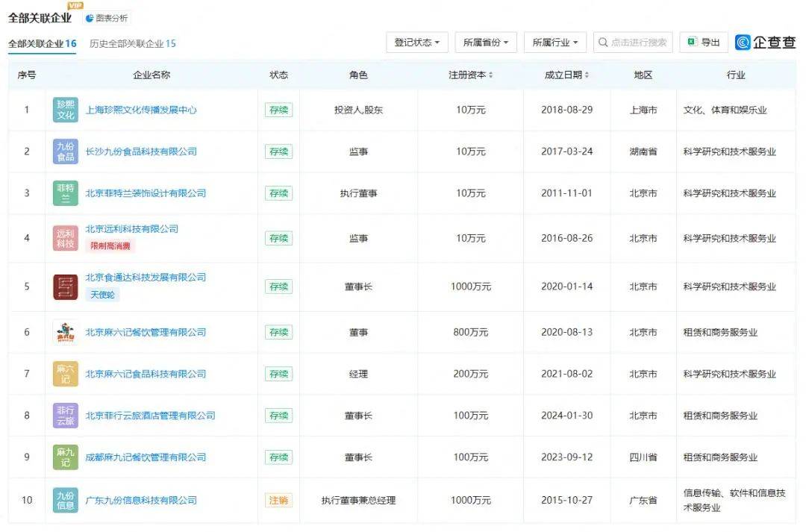Viewport: 806px width, 532px height.
Task: Click the date 2024-01-30
Action: tap(566, 416)
